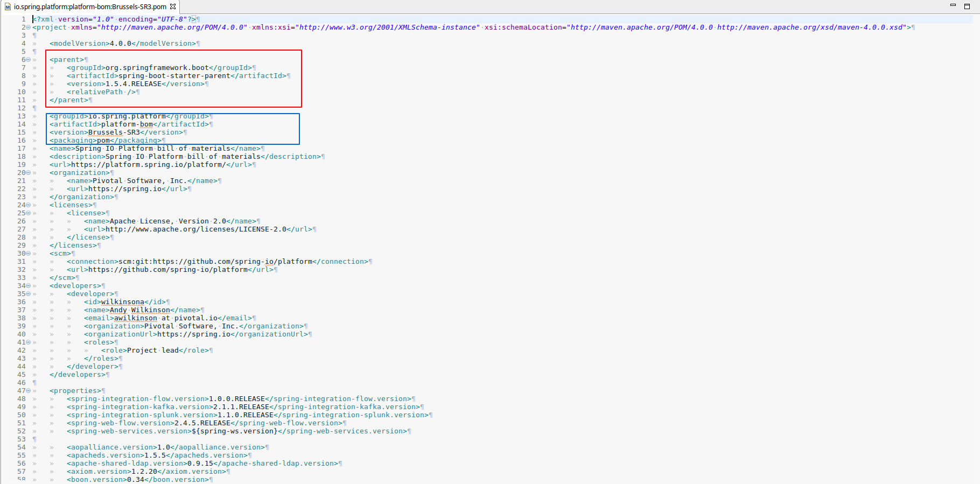The image size is (980, 484).
Task: Click the platform-bom artifactId line
Action: click(x=129, y=124)
